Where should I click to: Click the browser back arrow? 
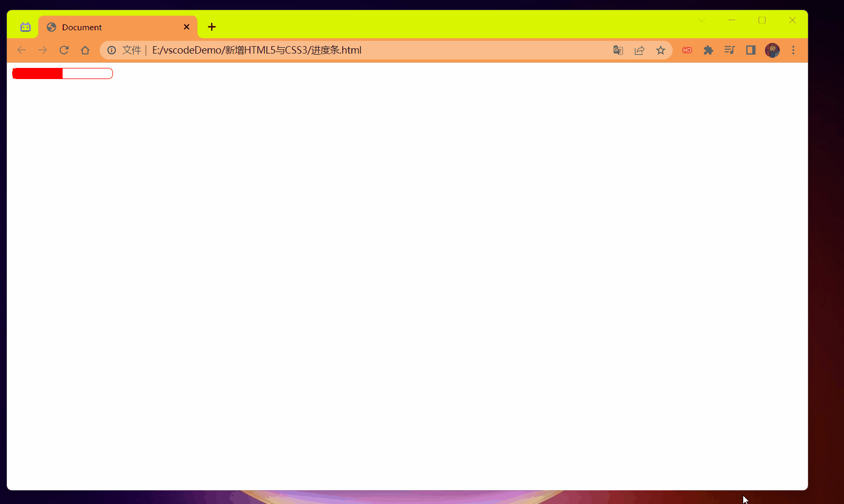[22, 50]
